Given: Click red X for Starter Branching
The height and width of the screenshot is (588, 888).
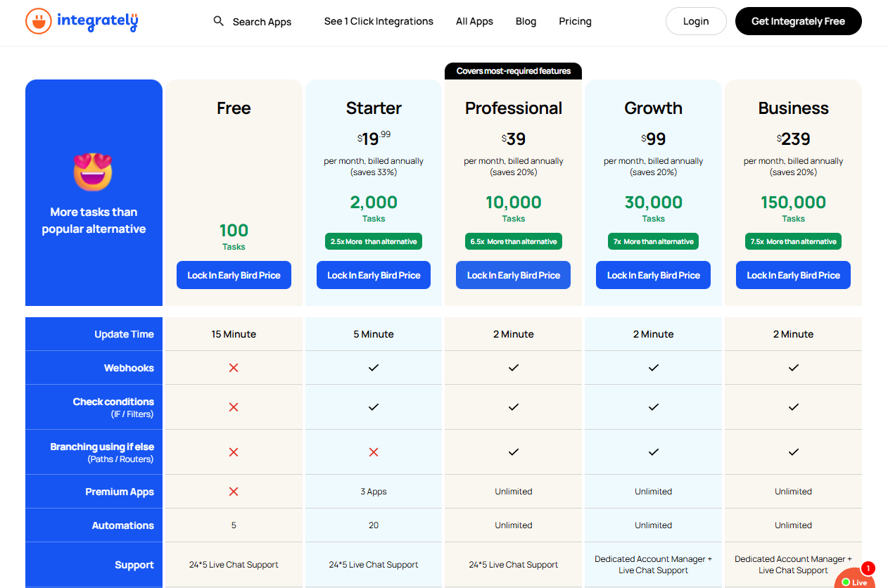Looking at the screenshot, I should tap(374, 452).
